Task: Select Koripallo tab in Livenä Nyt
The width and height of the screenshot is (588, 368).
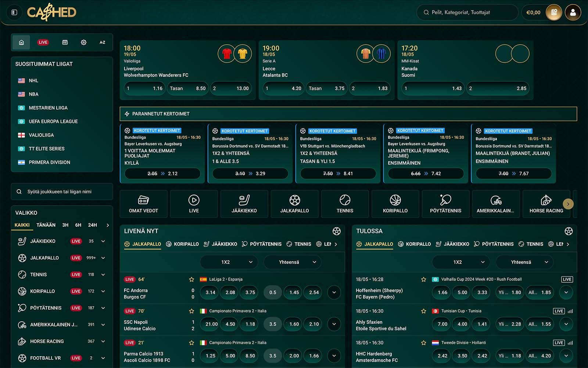Action: [182, 244]
